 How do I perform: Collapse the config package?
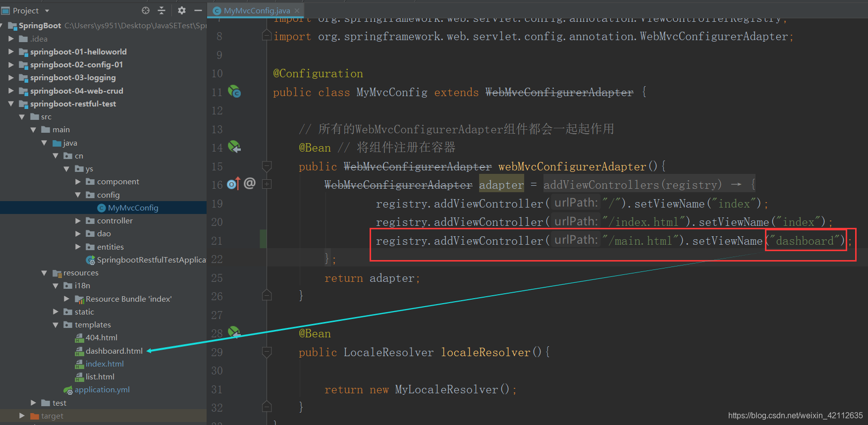click(78, 195)
